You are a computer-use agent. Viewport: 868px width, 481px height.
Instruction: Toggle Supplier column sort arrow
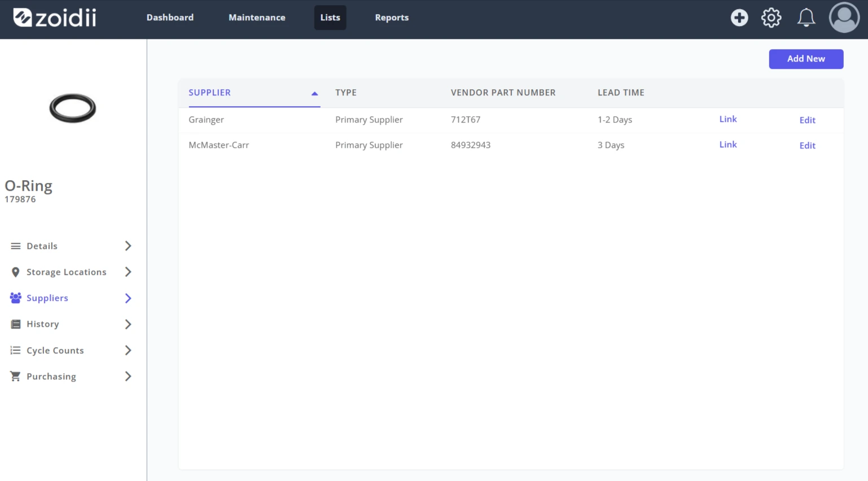pos(314,93)
